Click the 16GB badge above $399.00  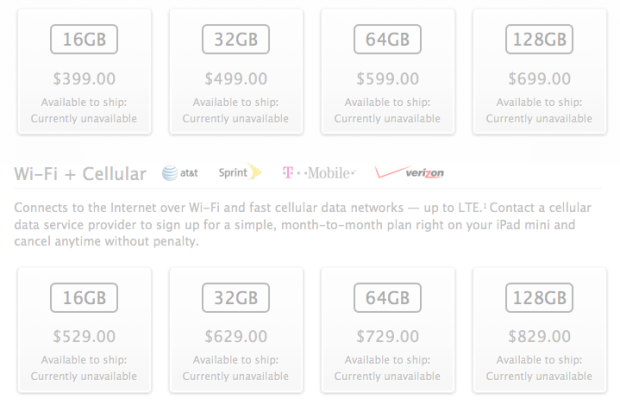pos(84,39)
